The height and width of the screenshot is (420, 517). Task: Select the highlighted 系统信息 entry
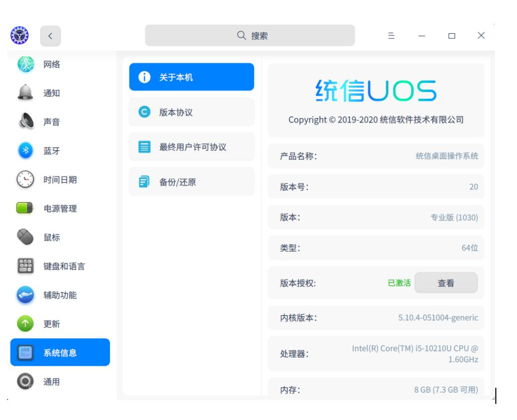pyautogui.click(x=60, y=352)
